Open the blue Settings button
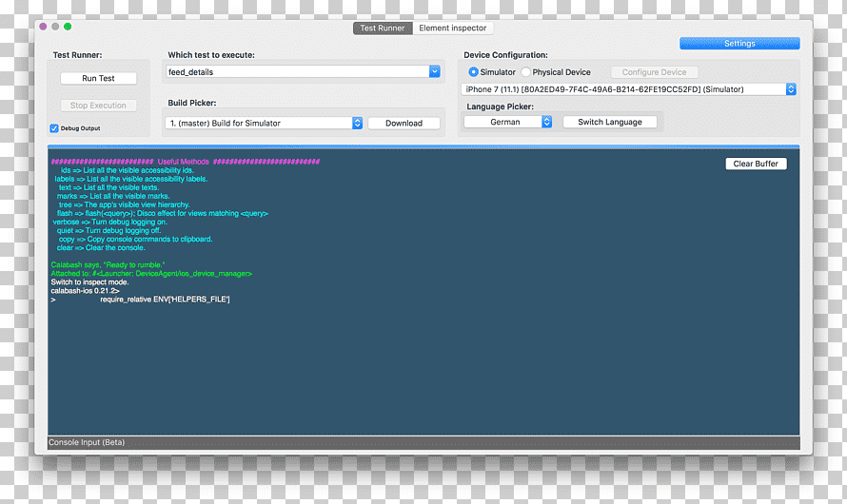 739,43
